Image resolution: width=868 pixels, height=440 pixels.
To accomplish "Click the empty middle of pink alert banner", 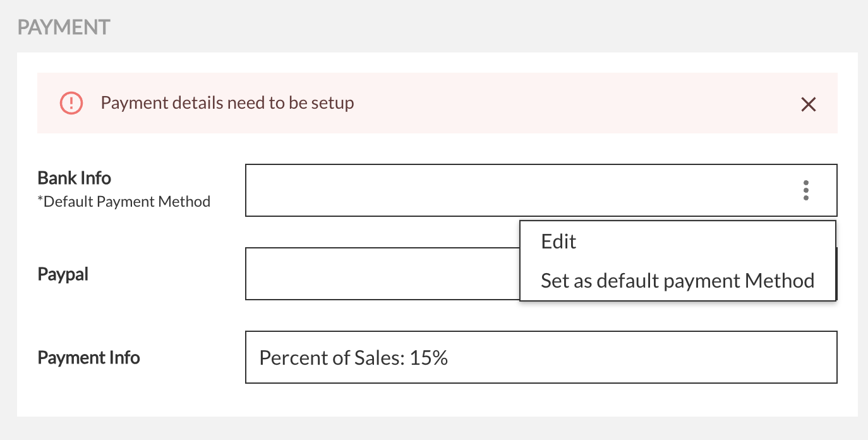I will coord(569,103).
